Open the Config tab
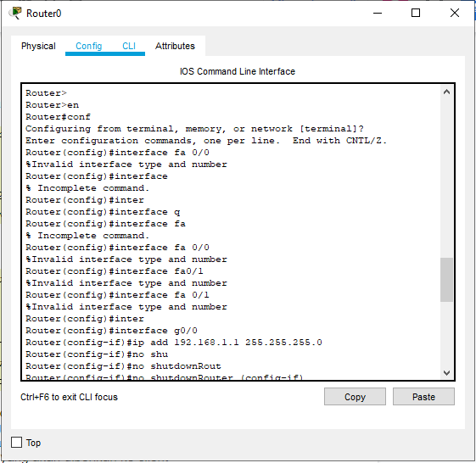The width and height of the screenshot is (476, 463). point(88,46)
